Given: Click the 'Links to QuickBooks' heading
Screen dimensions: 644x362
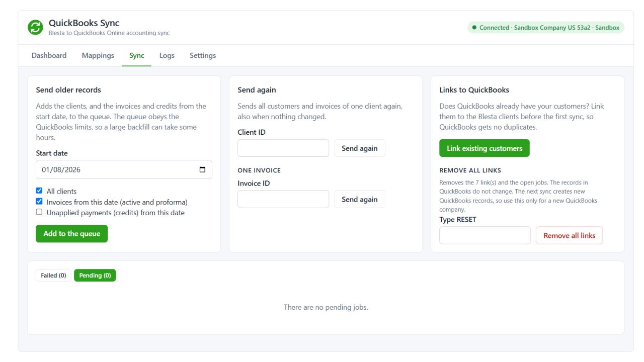Looking at the screenshot, I should point(474,90).
